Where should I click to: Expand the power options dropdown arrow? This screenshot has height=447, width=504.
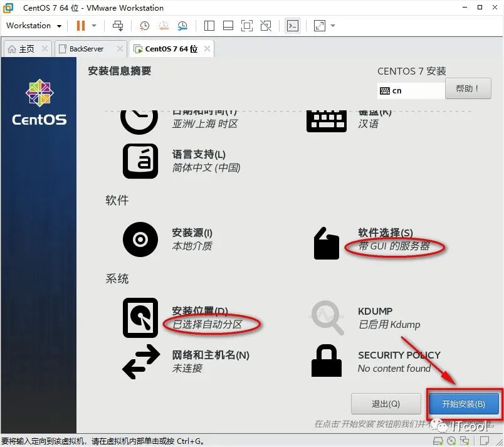click(94, 25)
